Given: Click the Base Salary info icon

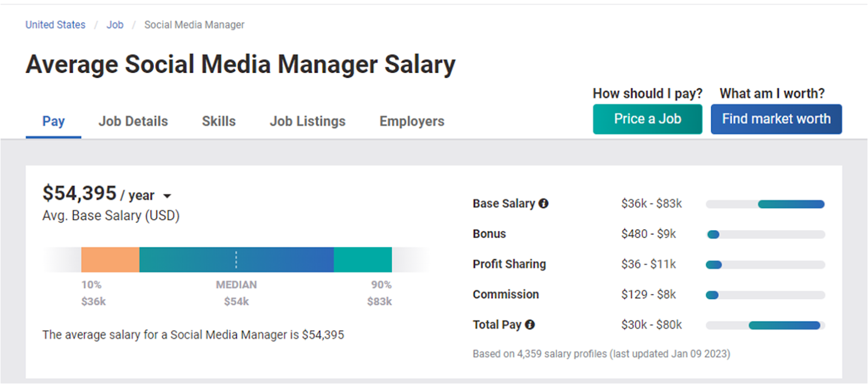Looking at the screenshot, I should point(543,203).
